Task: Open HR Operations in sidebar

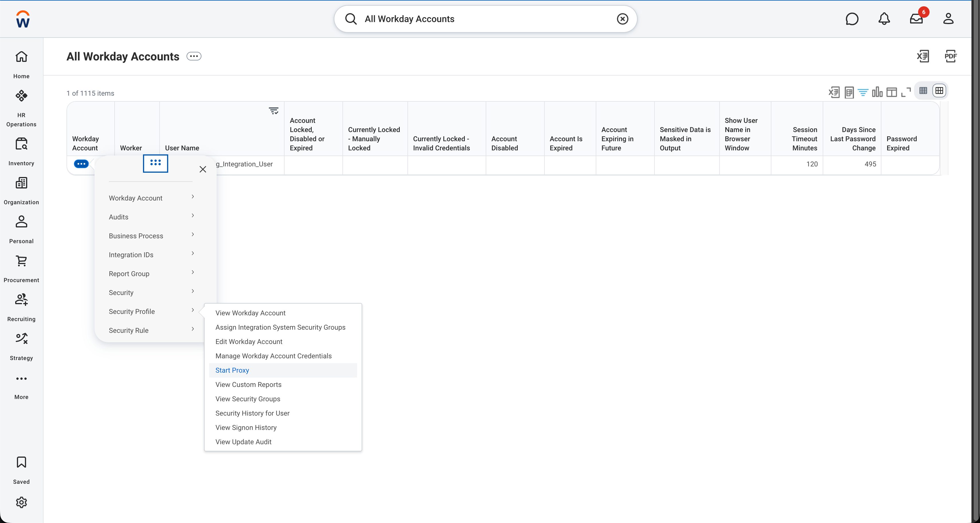Action: 21,108
